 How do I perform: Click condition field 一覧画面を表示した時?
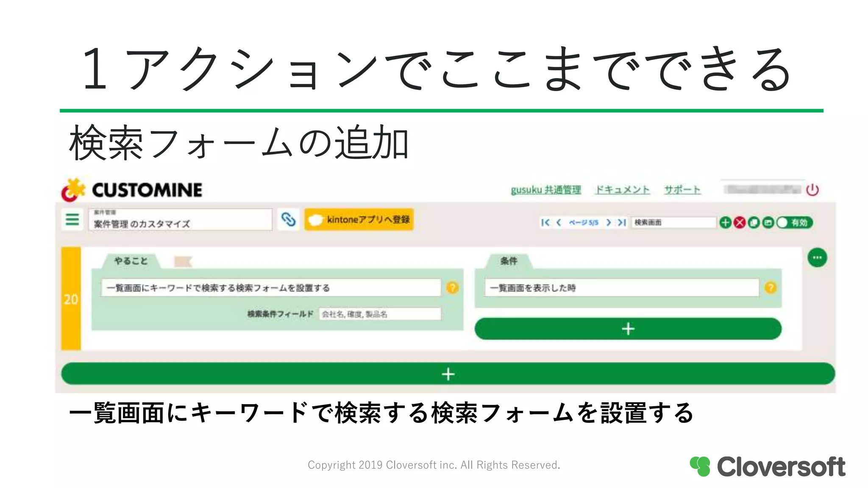tap(622, 288)
